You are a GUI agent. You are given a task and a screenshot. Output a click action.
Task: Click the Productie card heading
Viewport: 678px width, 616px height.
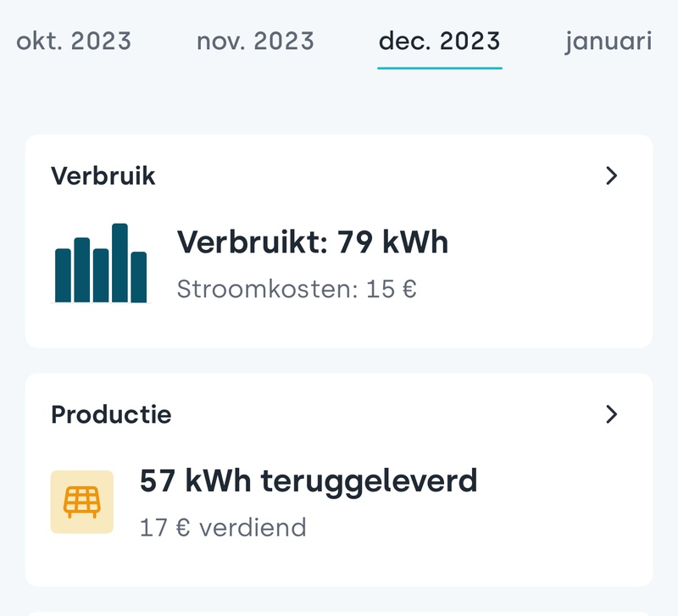111,414
